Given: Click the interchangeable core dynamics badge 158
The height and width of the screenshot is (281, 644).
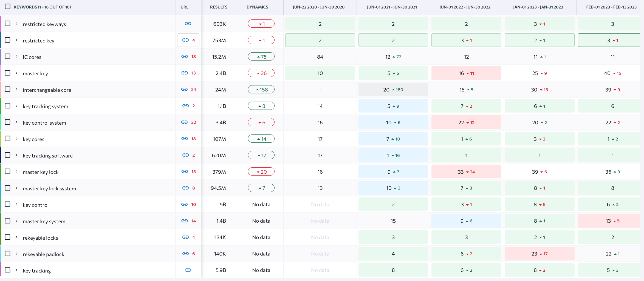Looking at the screenshot, I should pos(261,90).
